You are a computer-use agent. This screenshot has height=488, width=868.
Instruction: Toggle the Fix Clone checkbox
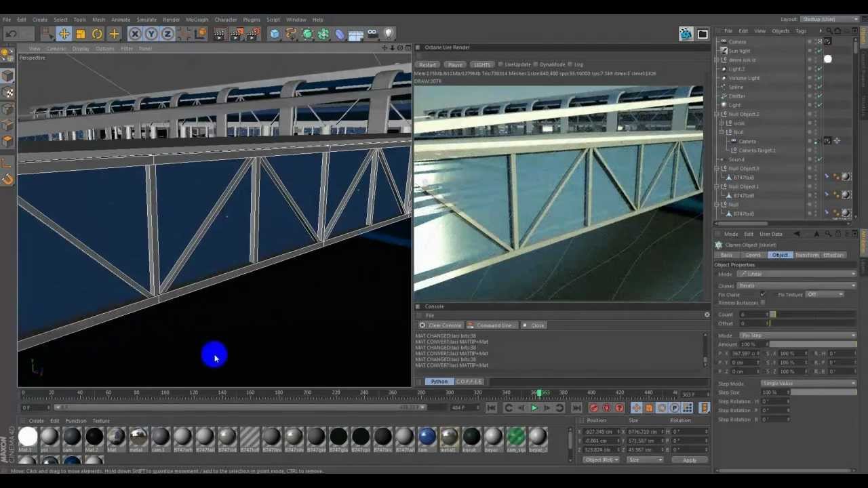(763, 294)
